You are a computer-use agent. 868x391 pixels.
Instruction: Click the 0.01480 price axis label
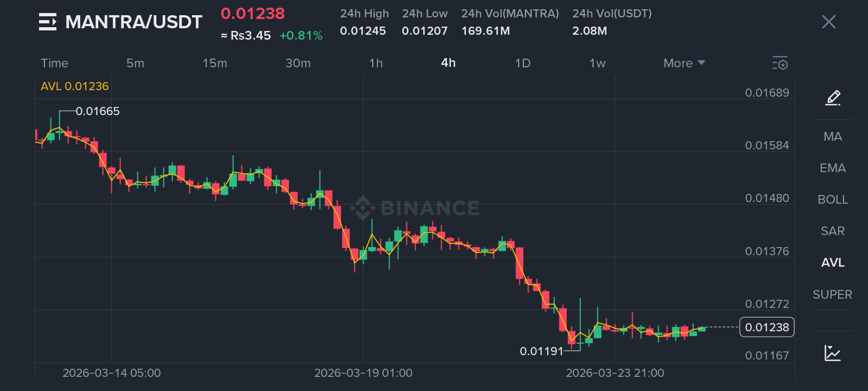click(x=767, y=198)
